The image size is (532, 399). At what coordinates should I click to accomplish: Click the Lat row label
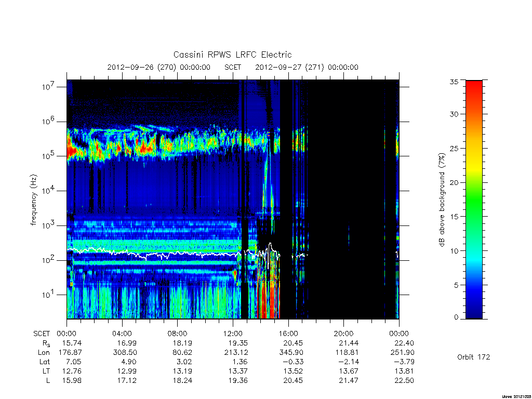tap(45, 362)
